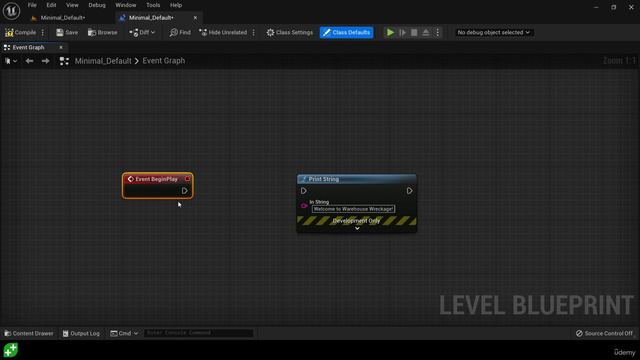Screen dimensions: 640x360
Task: Open the Cmd dropdown
Action: point(124,333)
